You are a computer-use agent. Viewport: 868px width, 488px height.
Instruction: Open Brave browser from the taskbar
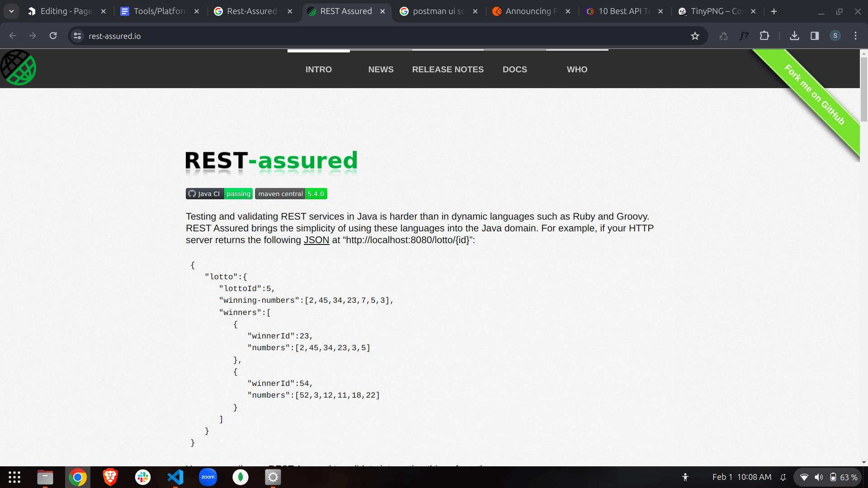(x=110, y=477)
